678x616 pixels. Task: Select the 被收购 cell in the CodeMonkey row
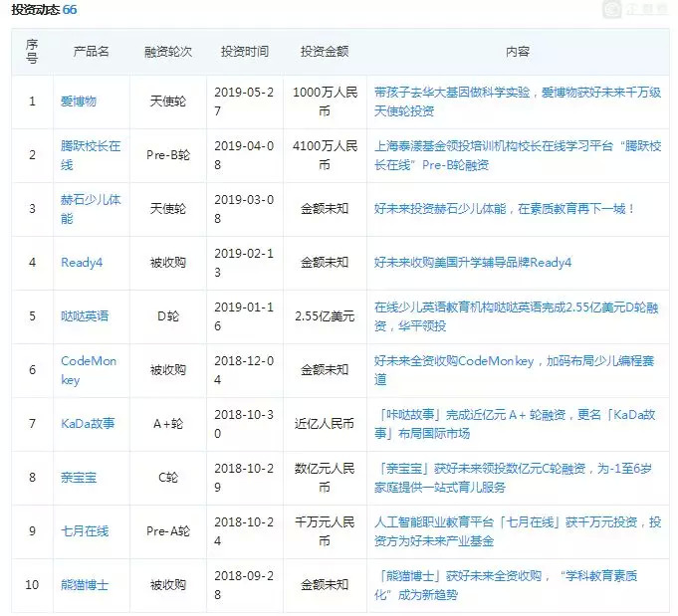pyautogui.click(x=168, y=370)
